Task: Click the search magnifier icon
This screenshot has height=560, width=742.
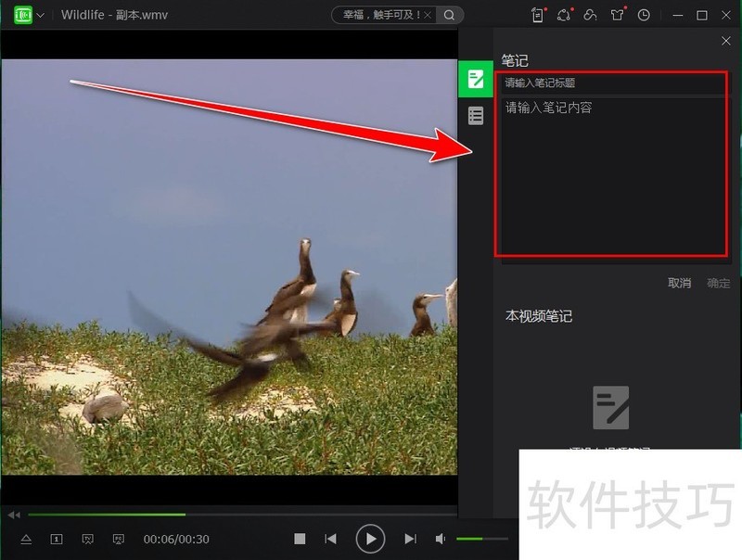Action: (x=450, y=16)
